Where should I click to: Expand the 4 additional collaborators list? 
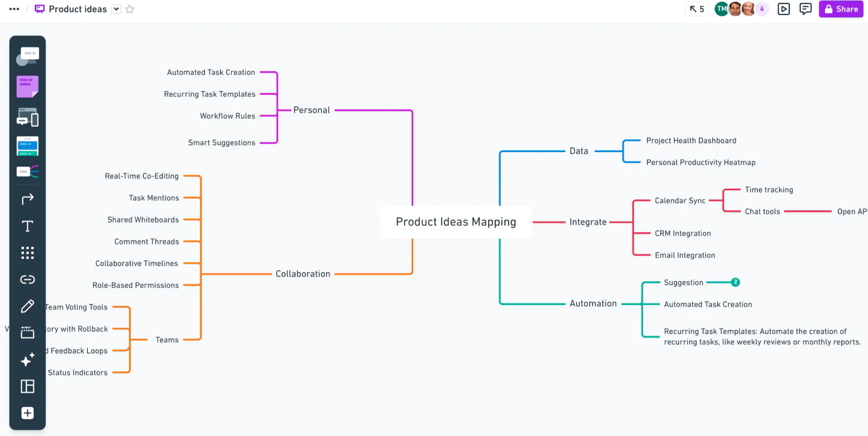point(762,9)
